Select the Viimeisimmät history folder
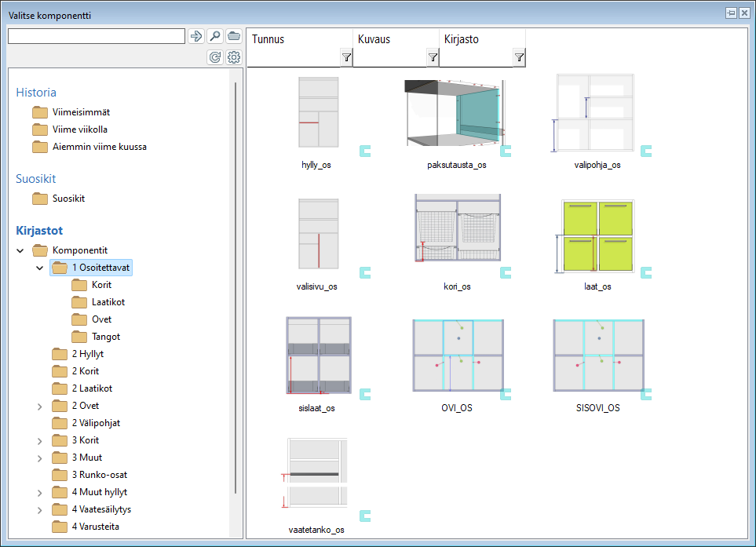This screenshot has height=547, width=756. pyautogui.click(x=80, y=112)
